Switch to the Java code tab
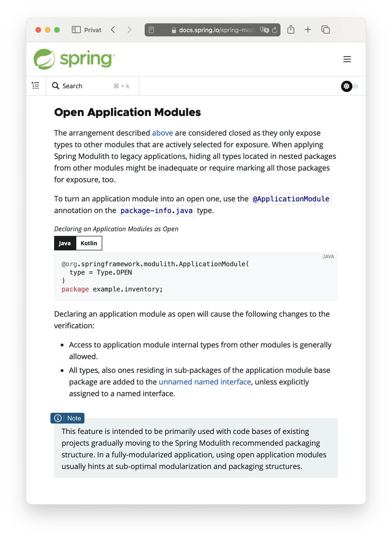This screenshot has width=392, height=539. pyautogui.click(x=65, y=243)
